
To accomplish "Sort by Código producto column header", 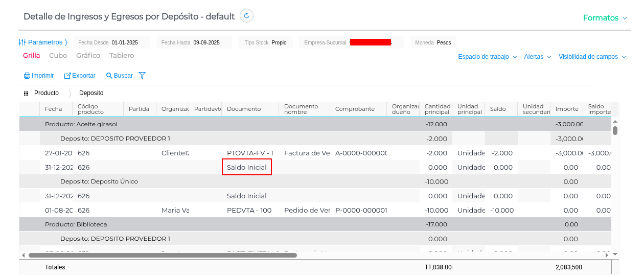I will point(98,109).
